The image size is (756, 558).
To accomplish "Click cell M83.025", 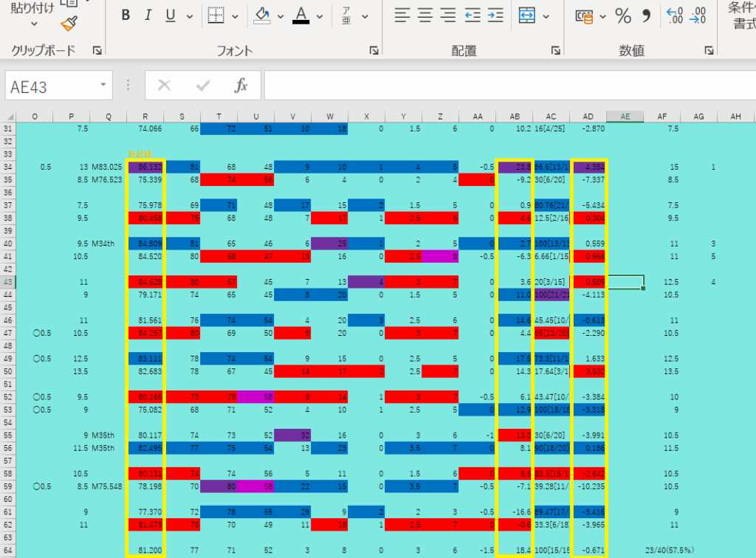I will pyautogui.click(x=108, y=167).
